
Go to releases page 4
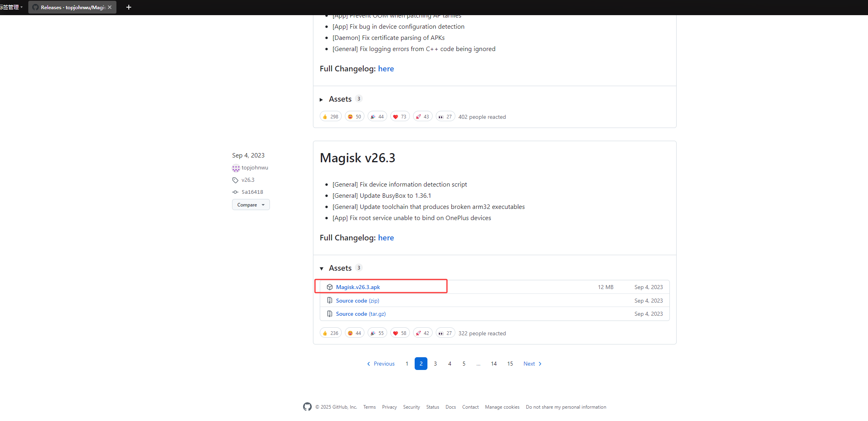450,364
